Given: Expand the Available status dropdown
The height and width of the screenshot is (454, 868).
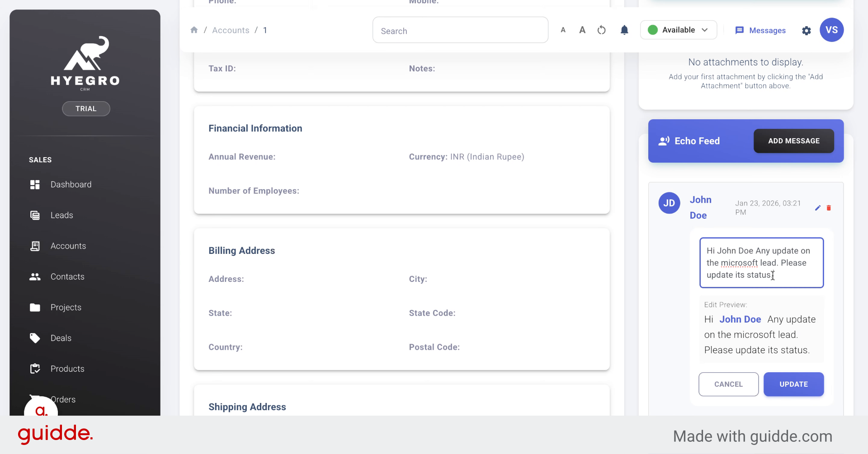Looking at the screenshot, I should click(678, 30).
